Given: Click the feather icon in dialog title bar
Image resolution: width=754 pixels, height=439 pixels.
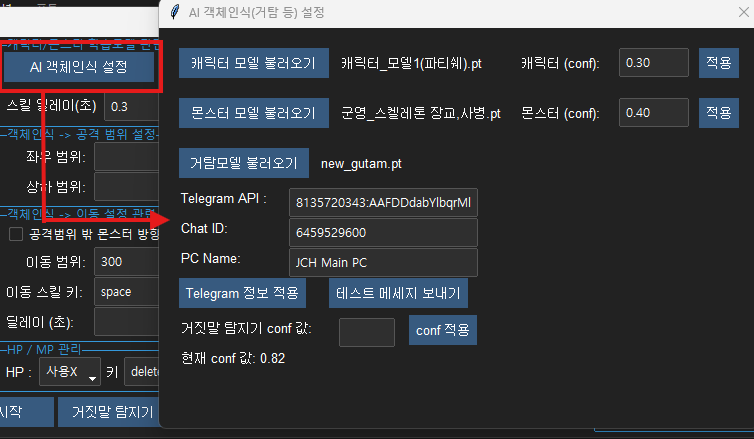Looking at the screenshot, I should tap(176, 12).
